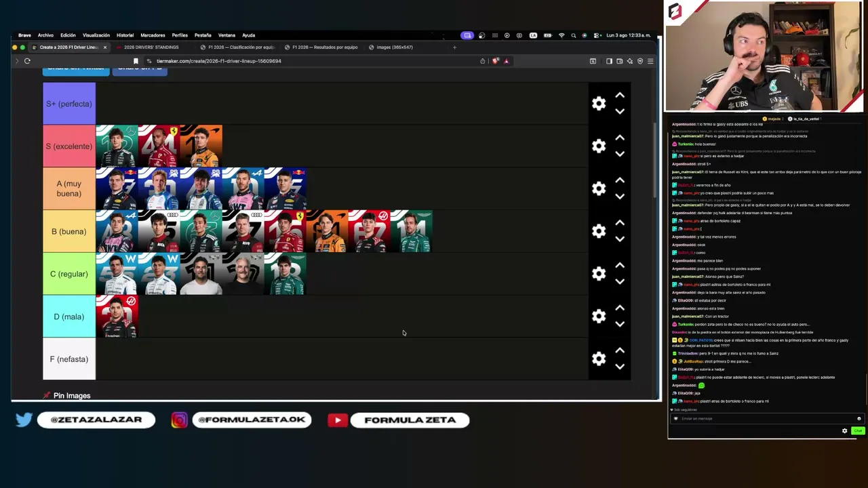Open settings gear for D (mala) row
The image size is (868, 488).
[598, 317]
